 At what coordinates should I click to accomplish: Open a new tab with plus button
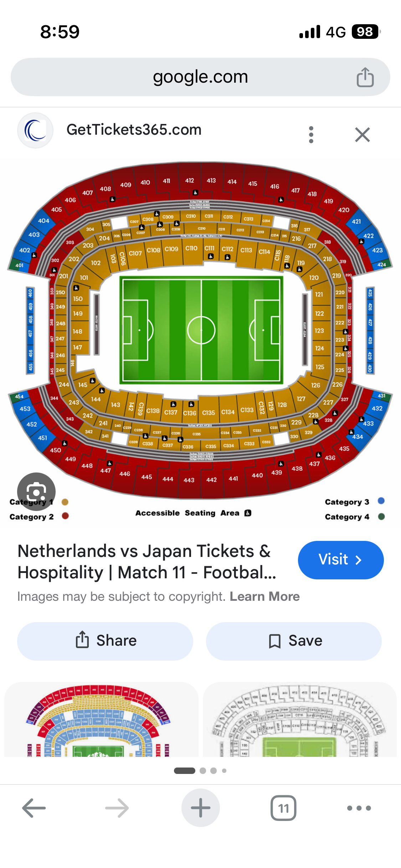[x=200, y=808]
